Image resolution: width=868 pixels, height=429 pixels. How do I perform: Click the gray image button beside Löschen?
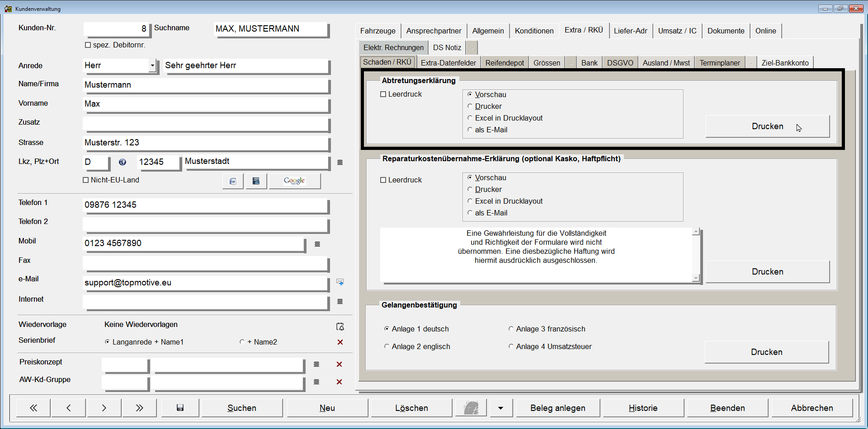coord(471,408)
